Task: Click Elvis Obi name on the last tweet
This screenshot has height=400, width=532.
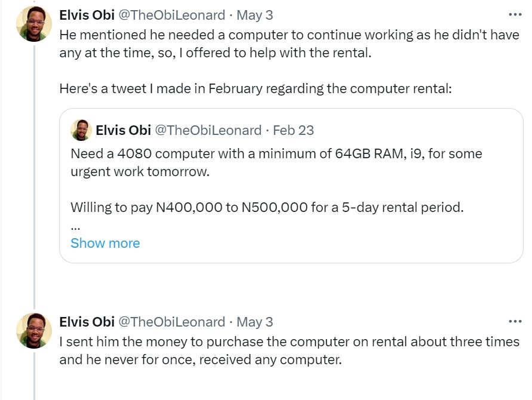Action: click(x=87, y=322)
